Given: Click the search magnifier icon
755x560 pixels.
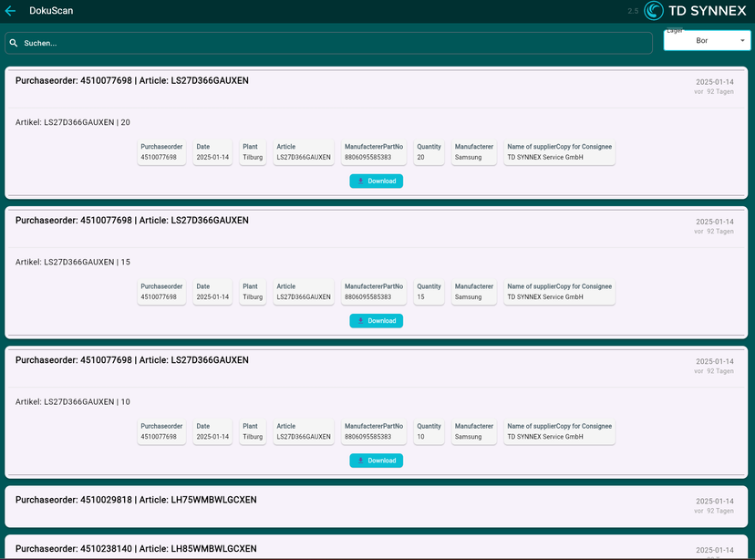Looking at the screenshot, I should point(14,43).
